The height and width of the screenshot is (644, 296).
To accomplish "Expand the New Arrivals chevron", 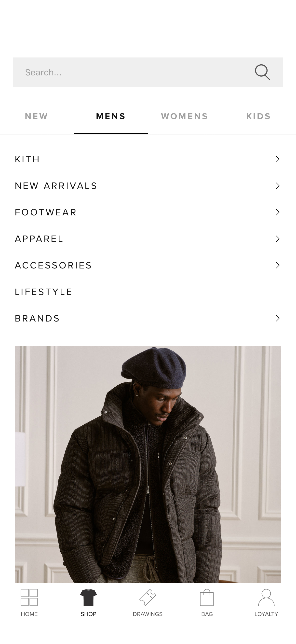I will 277,186.
